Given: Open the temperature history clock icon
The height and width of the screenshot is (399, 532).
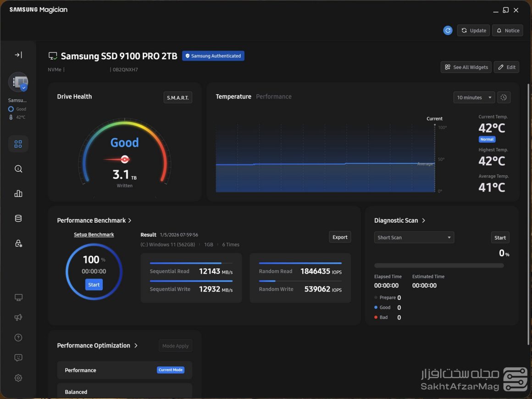Looking at the screenshot, I should [x=504, y=97].
